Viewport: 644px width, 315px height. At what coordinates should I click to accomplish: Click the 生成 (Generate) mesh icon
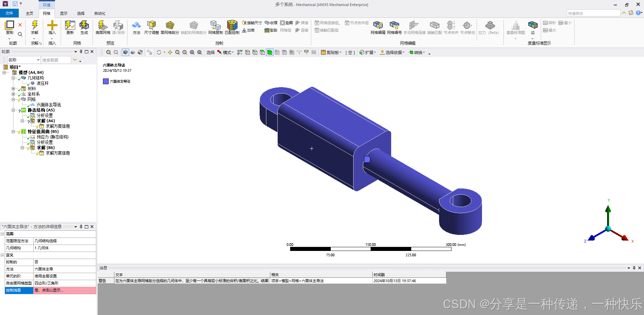point(84,25)
